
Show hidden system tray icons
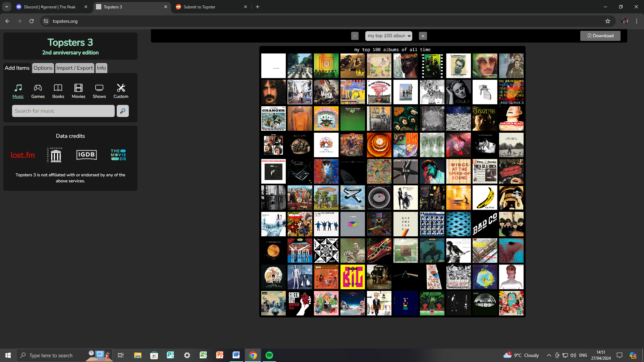[549, 355]
